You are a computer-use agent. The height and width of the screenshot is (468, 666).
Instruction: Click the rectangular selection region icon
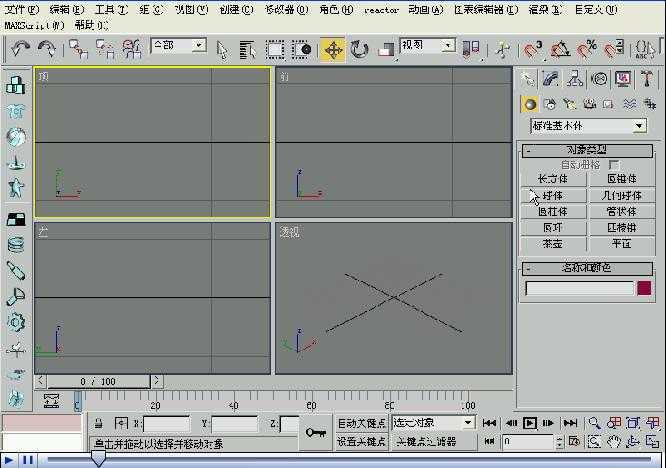[275, 50]
